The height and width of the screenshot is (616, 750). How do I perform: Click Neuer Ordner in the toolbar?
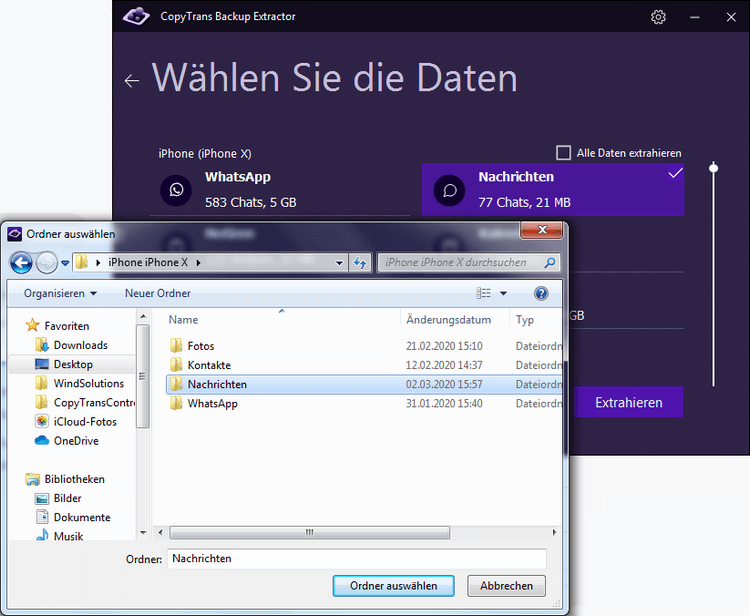tap(157, 293)
